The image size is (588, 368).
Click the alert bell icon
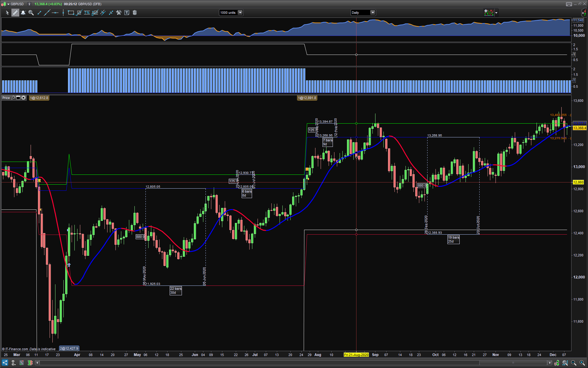tap(23, 13)
